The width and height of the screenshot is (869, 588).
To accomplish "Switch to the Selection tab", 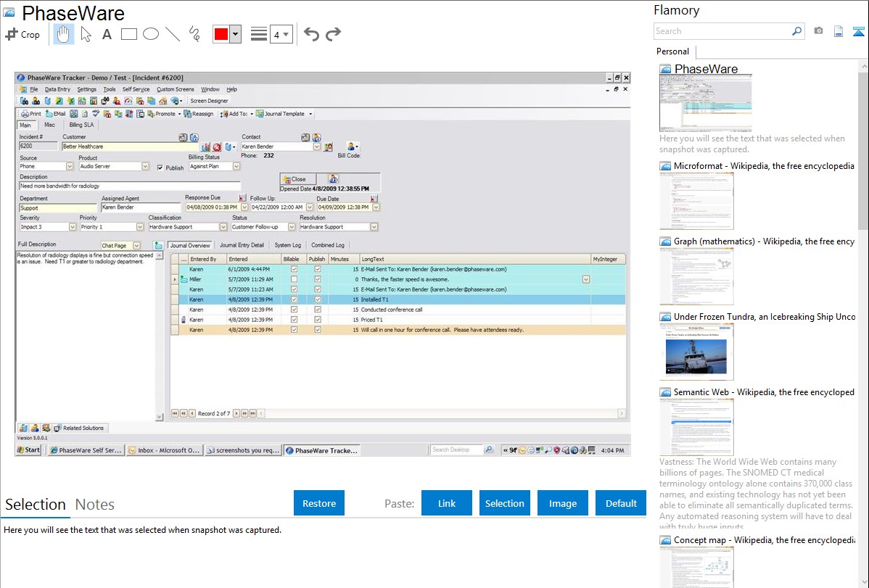I will [x=36, y=505].
